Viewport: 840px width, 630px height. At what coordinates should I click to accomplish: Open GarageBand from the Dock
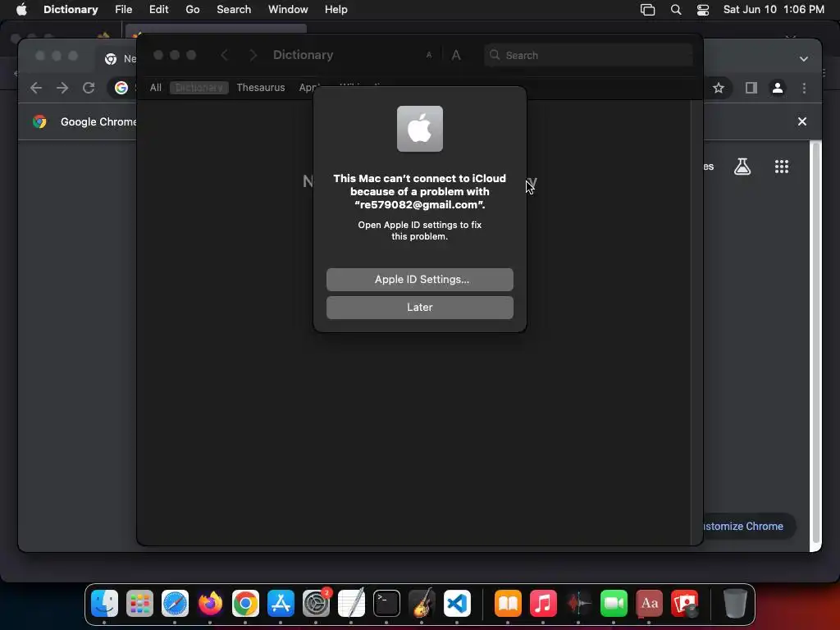[422, 604]
